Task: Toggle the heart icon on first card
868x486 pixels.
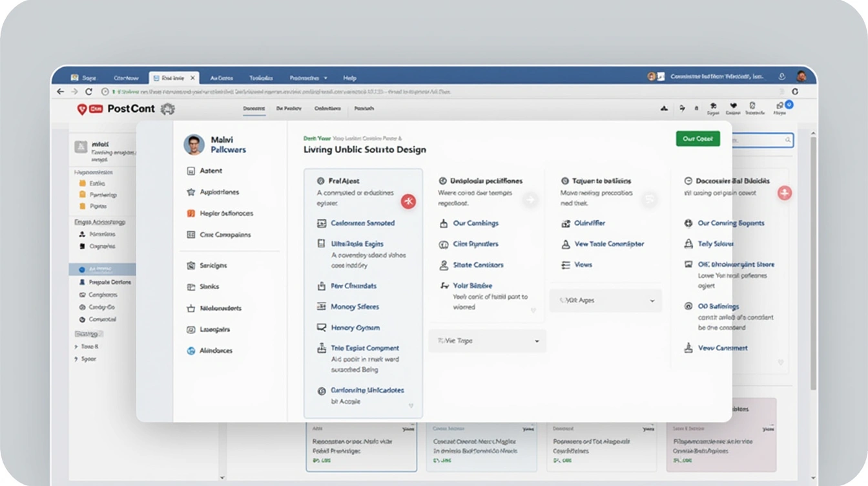Action: (411, 407)
